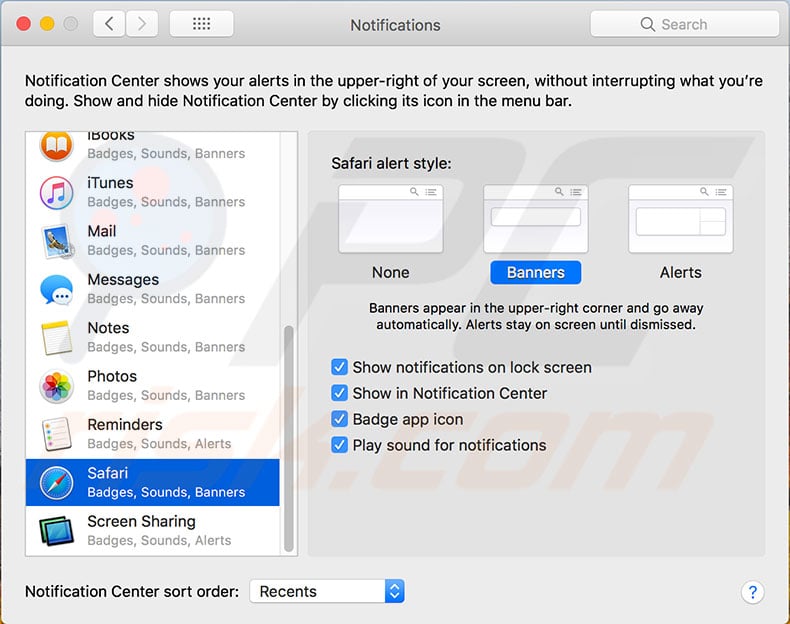Click in the Search field

click(x=685, y=24)
